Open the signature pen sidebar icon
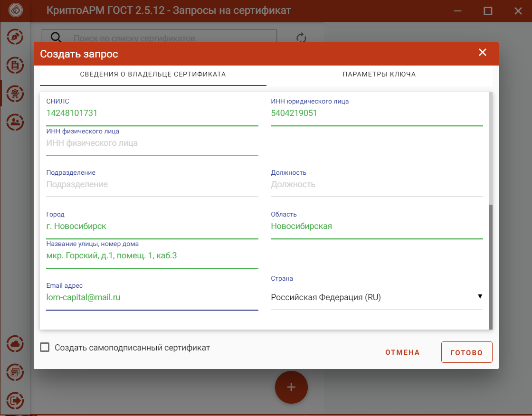 15,37
